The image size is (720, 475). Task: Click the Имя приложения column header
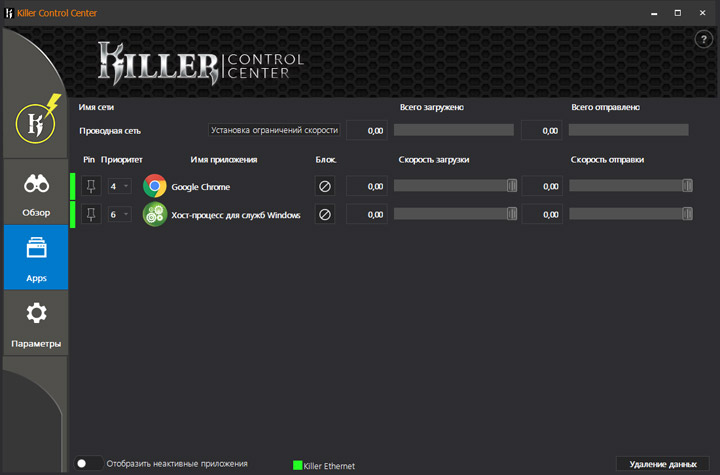224,159
